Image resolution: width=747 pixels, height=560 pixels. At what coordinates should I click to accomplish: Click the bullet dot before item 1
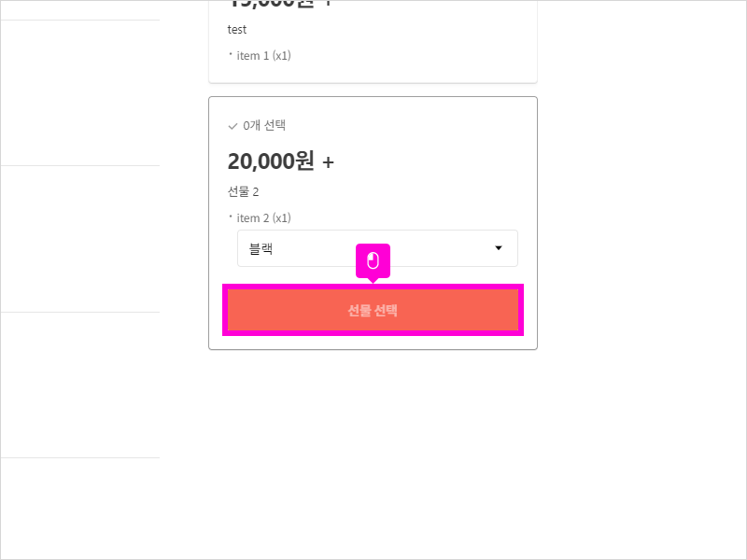231,54
